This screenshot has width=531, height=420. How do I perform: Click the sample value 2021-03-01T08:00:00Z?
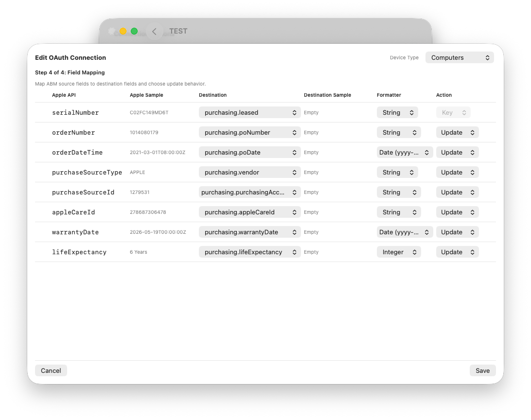[x=158, y=153]
